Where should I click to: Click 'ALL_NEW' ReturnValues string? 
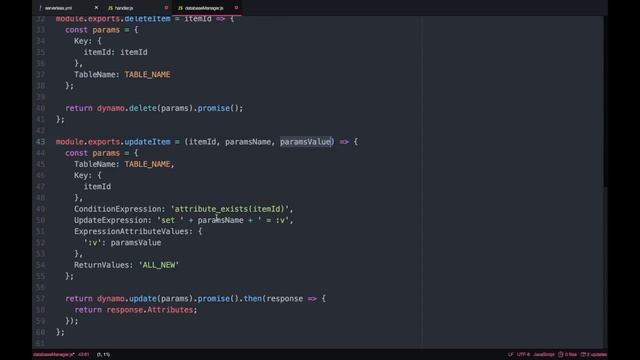(159, 265)
